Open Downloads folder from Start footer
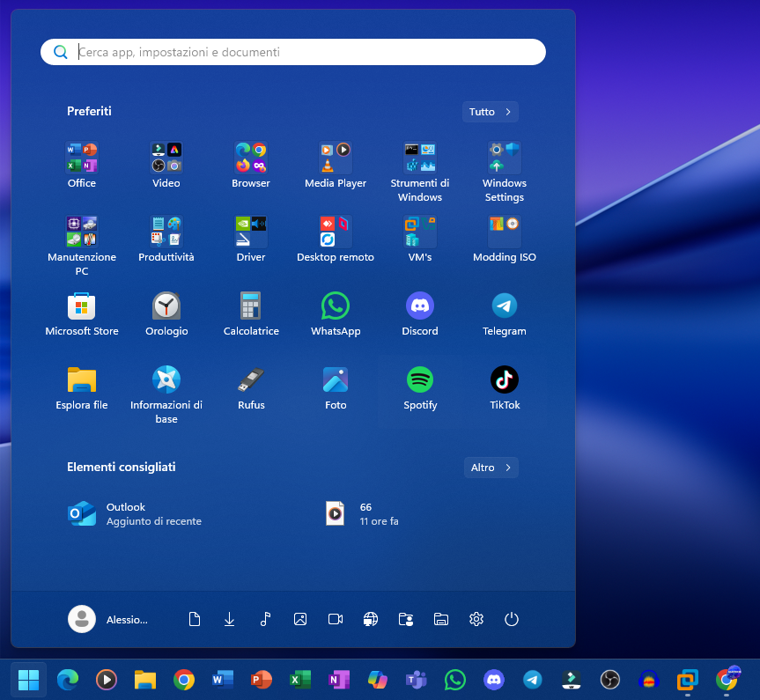 (x=229, y=619)
